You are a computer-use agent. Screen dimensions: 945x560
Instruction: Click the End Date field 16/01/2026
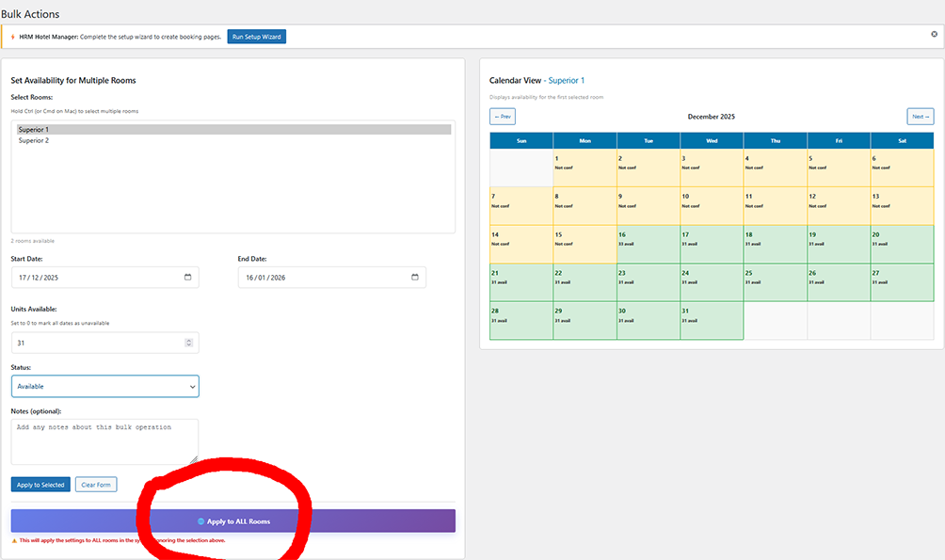[332, 278]
